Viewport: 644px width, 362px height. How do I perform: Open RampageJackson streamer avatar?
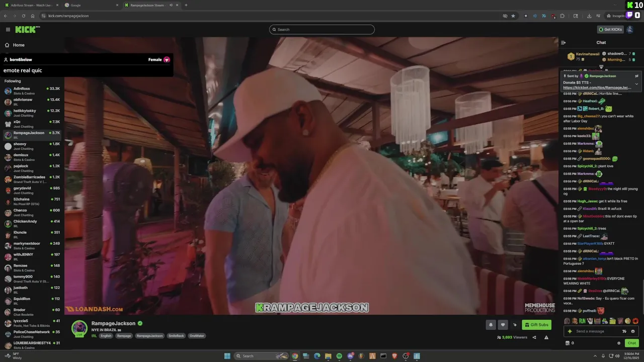coord(79,328)
